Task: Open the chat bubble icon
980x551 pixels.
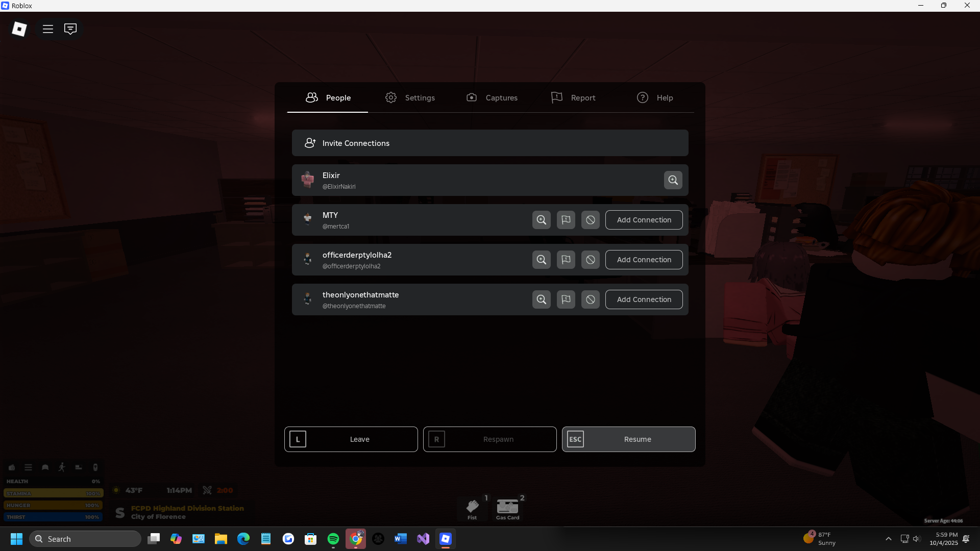Action: (x=70, y=29)
